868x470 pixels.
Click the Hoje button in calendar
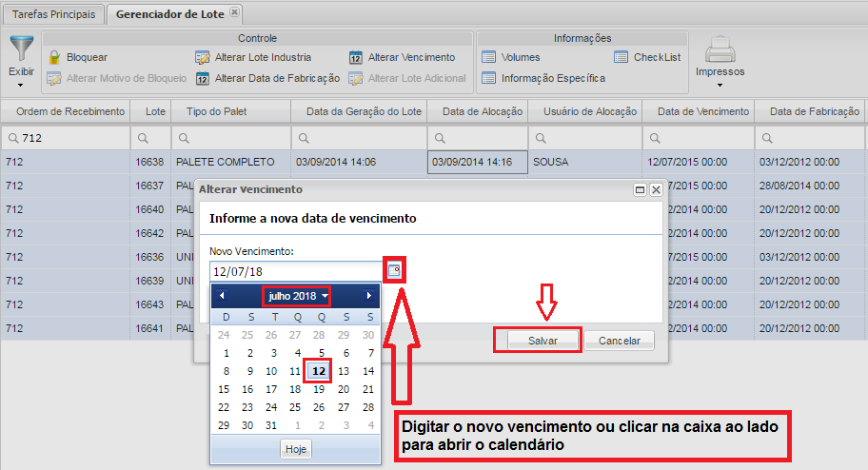[x=296, y=449]
